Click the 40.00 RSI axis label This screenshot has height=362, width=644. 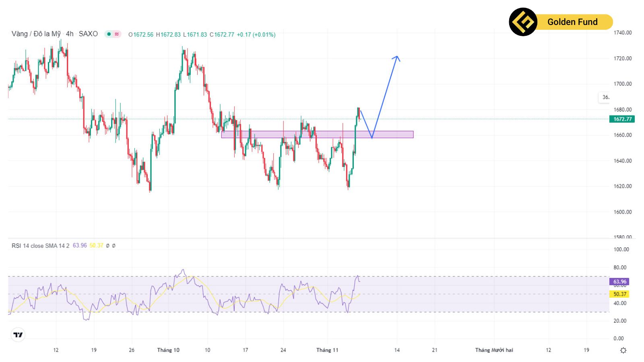point(620,303)
